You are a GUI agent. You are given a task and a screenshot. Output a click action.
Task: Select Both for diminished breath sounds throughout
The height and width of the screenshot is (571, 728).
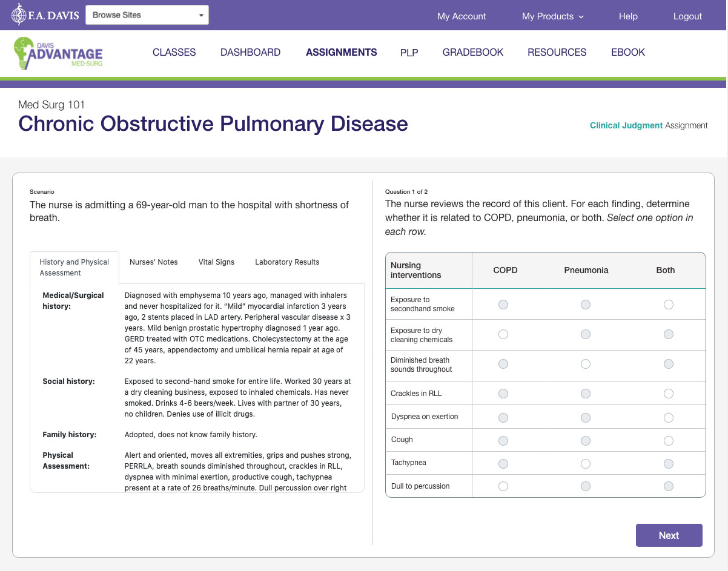(x=669, y=364)
